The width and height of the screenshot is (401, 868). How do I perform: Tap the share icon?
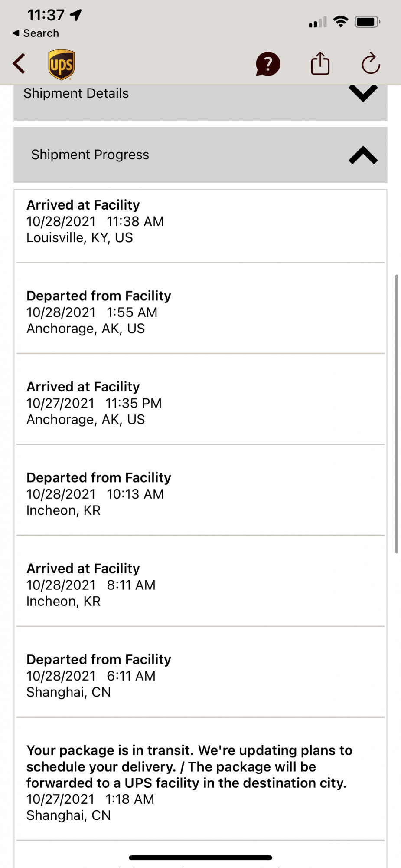click(320, 64)
